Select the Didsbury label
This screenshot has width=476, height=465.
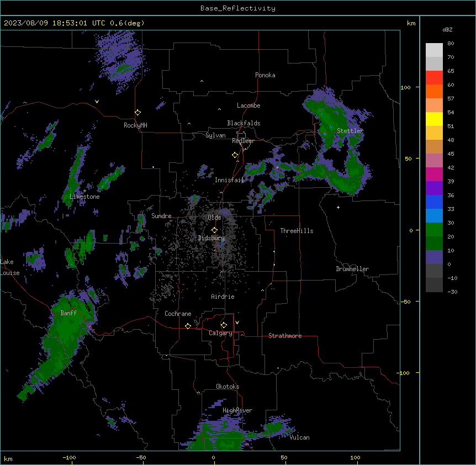click(x=211, y=238)
